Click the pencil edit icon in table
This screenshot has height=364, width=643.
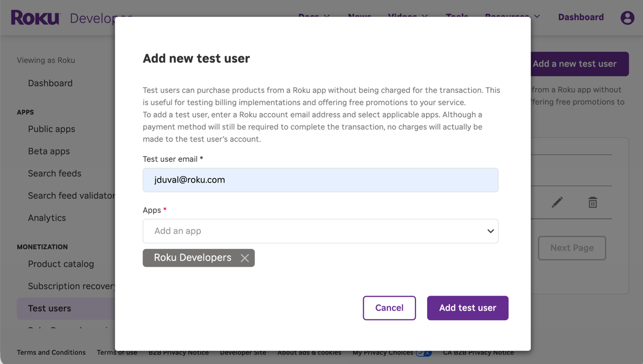557,202
